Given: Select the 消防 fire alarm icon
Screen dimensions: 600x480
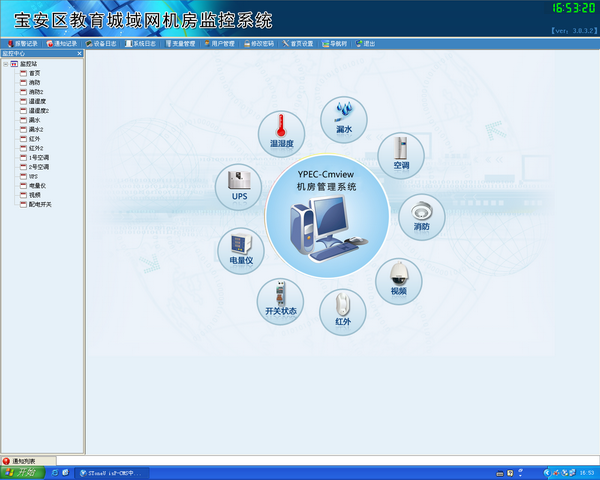Looking at the screenshot, I should 422,216.
